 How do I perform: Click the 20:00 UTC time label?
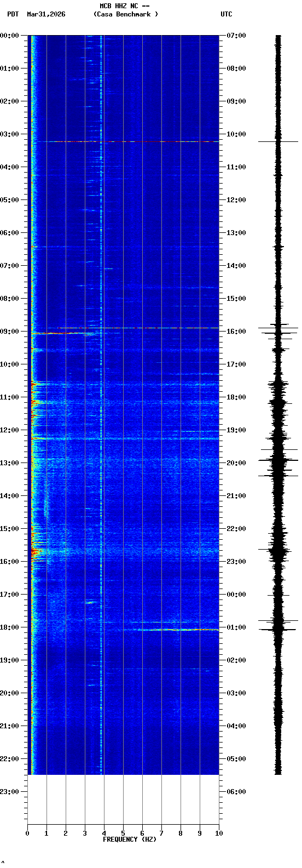[x=236, y=463]
